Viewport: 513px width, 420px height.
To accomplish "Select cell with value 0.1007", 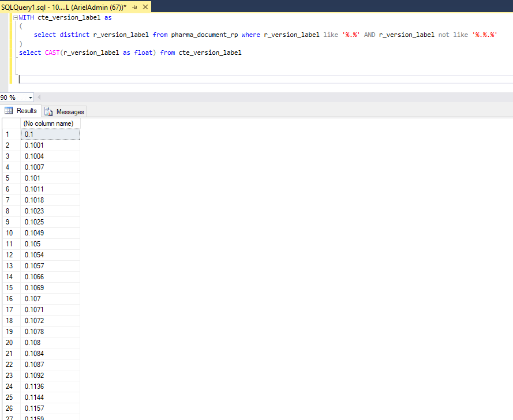I will click(x=50, y=167).
